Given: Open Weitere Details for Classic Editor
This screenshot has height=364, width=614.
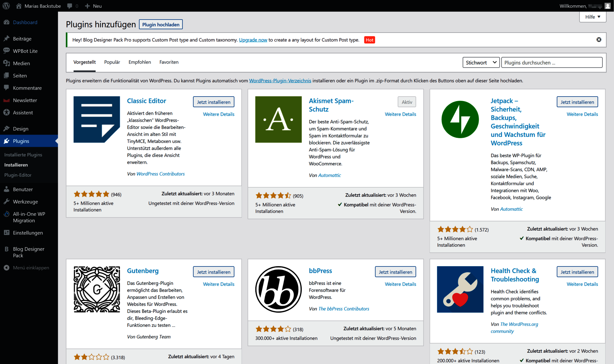Looking at the screenshot, I should (219, 114).
